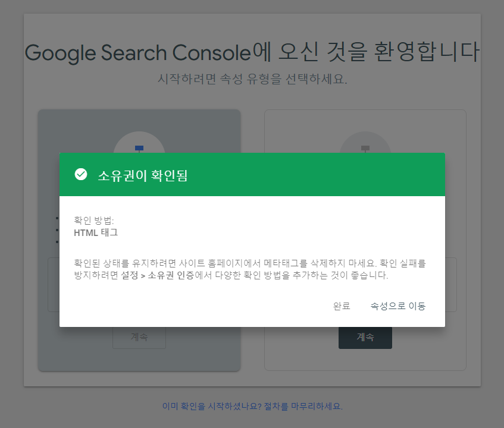Click green checkmark icon in dialog header
The height and width of the screenshot is (428, 504).
[81, 174]
